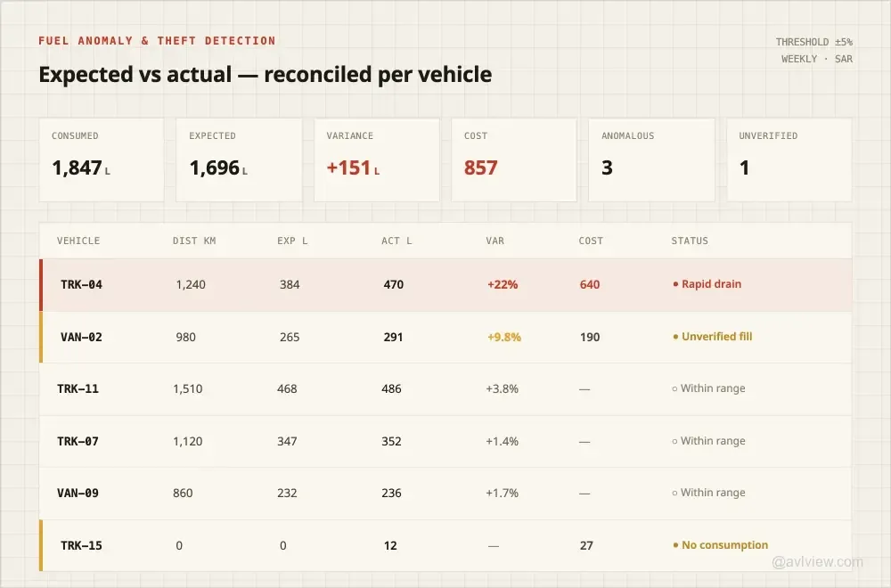Sort by the EXP L column header
The width and height of the screenshot is (891, 588).
[292, 241]
